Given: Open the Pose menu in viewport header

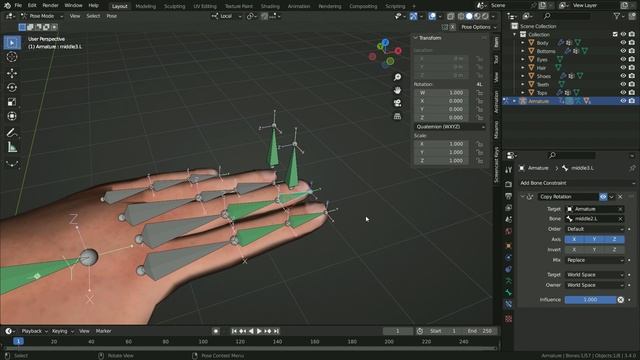Looking at the screenshot, I should 111,16.
